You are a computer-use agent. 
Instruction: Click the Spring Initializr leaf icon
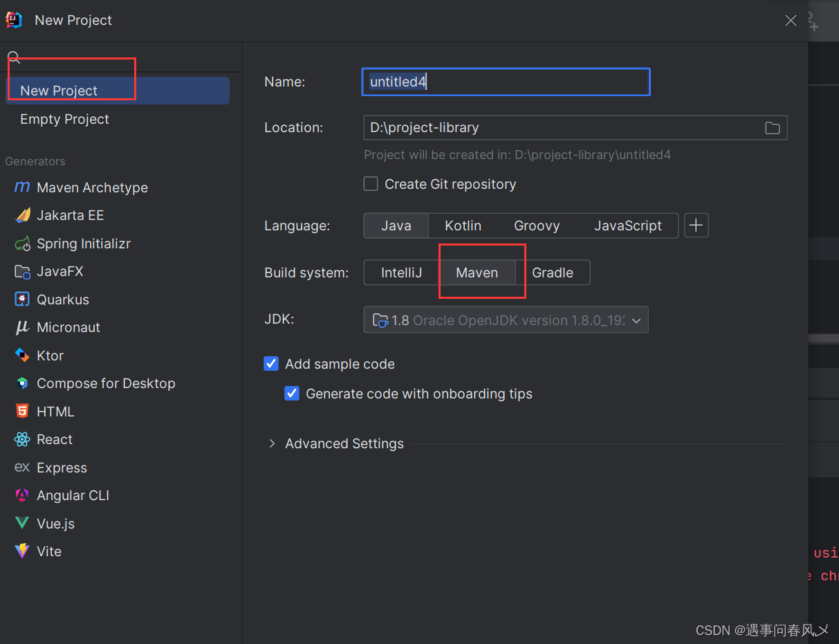[23, 243]
